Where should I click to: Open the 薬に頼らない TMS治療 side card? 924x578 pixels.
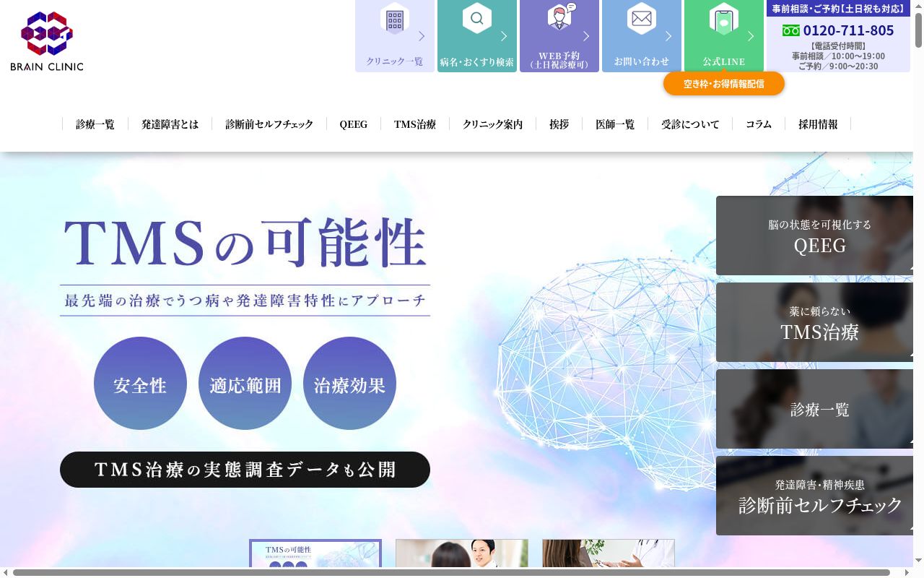[x=814, y=322]
